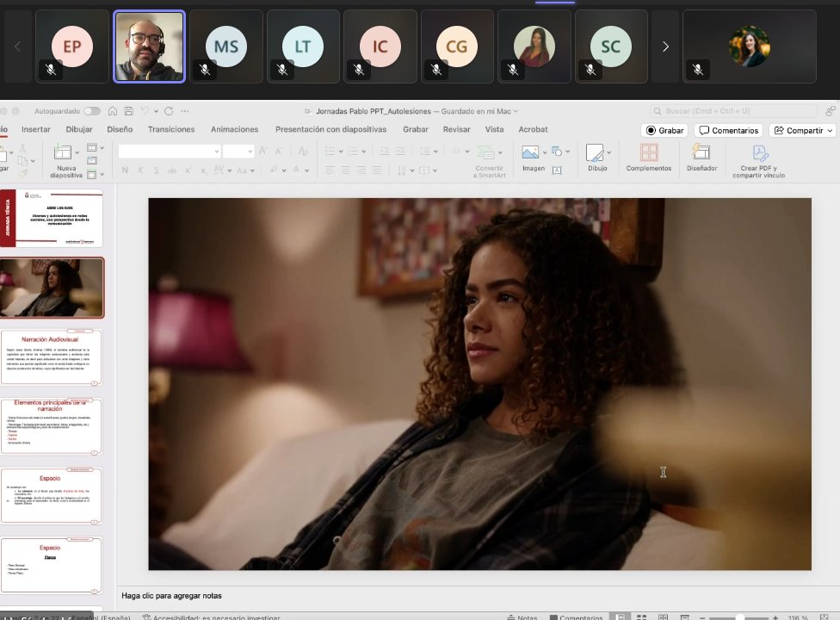Click Comentarios in the status bar
This screenshot has width=840, height=620.
577,617
